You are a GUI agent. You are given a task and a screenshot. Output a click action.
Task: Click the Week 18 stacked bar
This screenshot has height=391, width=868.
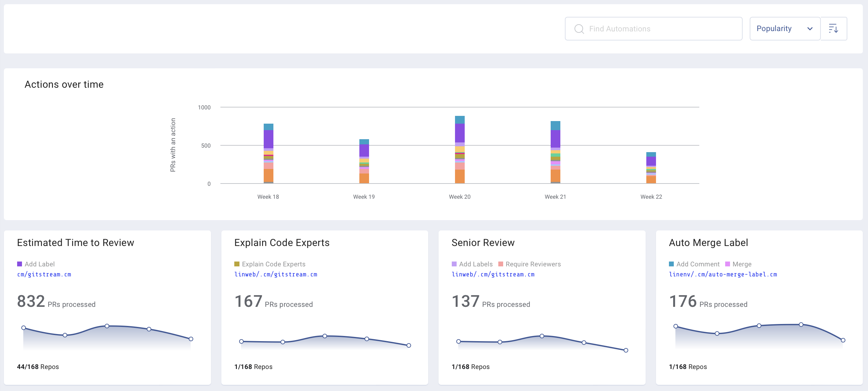tap(268, 153)
